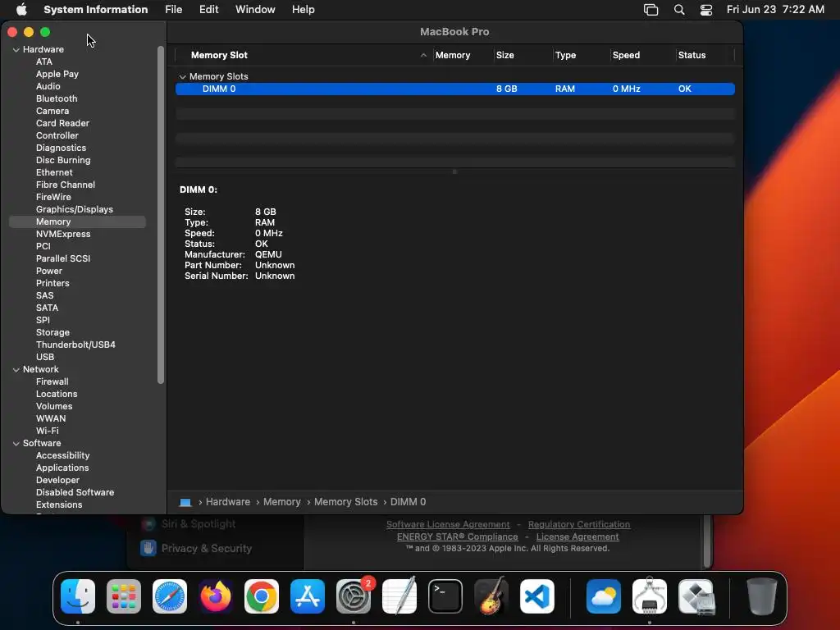Open Boot Camp Assistant dock icon
The height and width of the screenshot is (630, 840).
coord(696,596)
